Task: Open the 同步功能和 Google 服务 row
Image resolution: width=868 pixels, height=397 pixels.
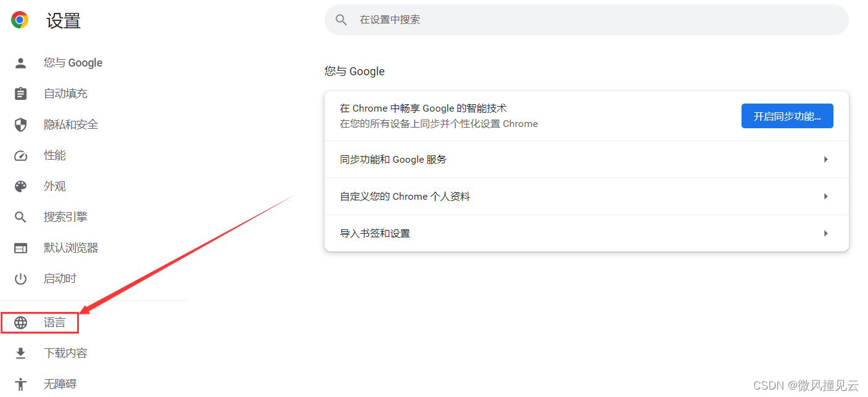Action: point(587,160)
